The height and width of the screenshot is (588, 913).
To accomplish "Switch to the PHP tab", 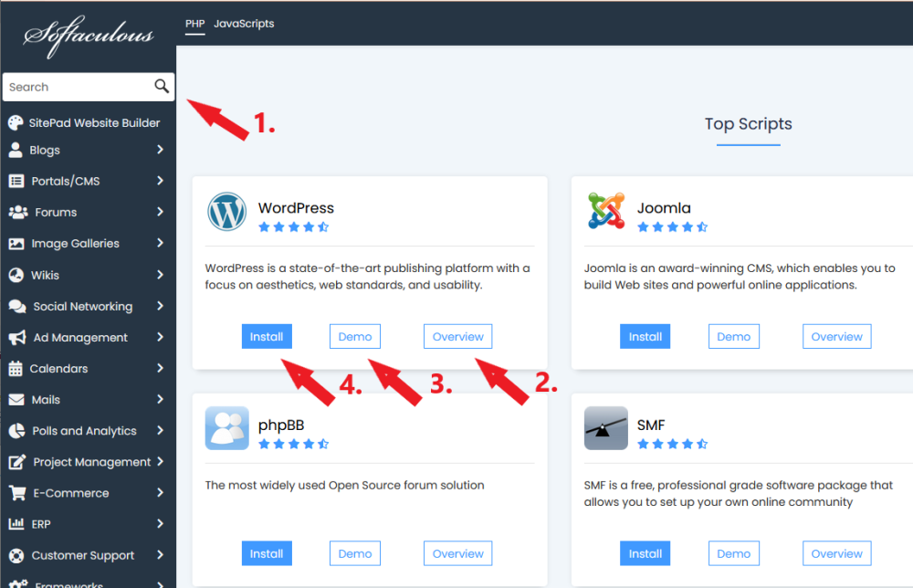I will point(194,24).
